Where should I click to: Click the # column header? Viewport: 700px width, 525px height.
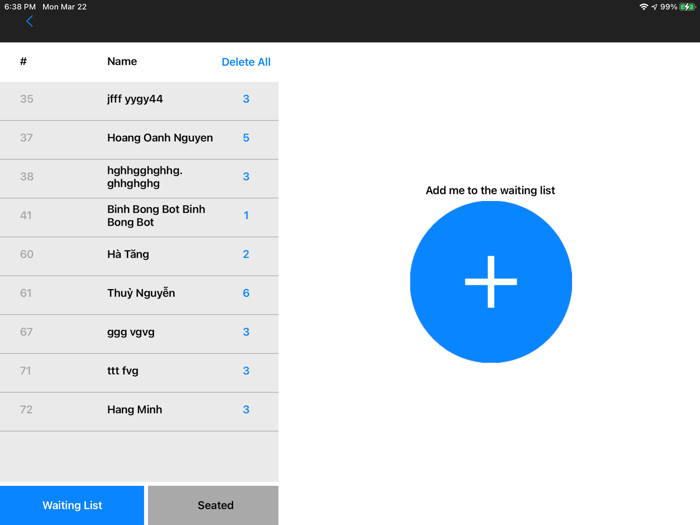(x=23, y=62)
